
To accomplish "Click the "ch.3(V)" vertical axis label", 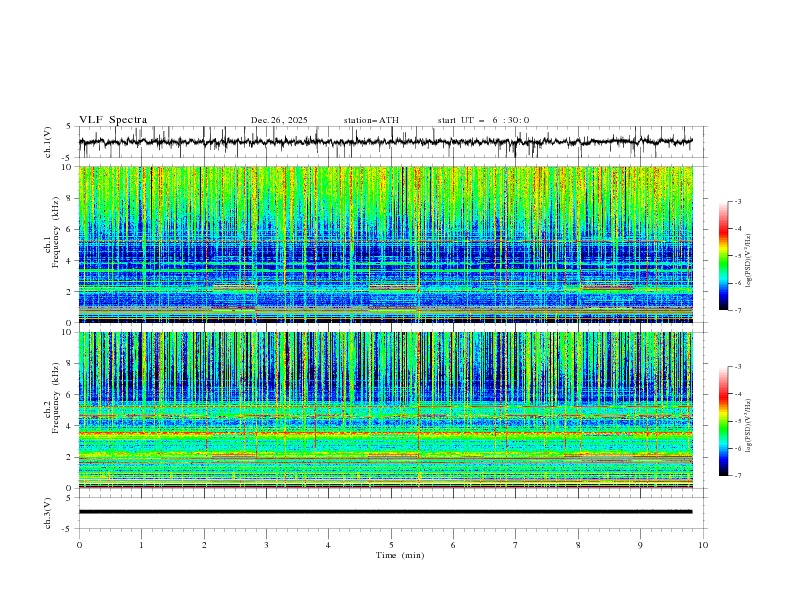I will [x=48, y=513].
